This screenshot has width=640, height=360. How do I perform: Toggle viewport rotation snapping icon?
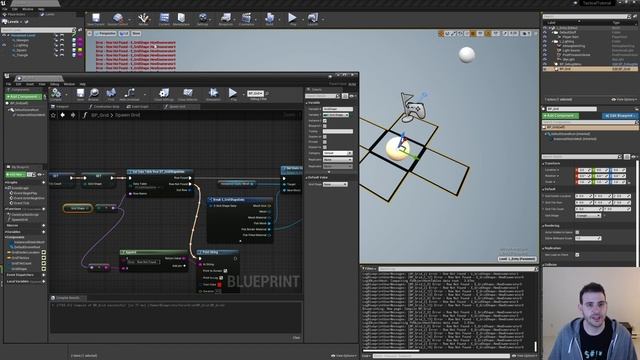click(x=488, y=33)
